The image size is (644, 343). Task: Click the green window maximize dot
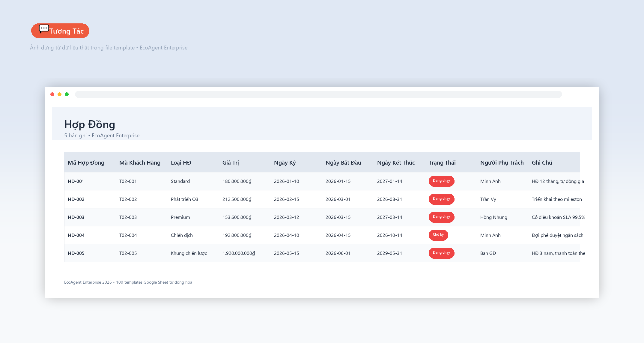(x=67, y=94)
